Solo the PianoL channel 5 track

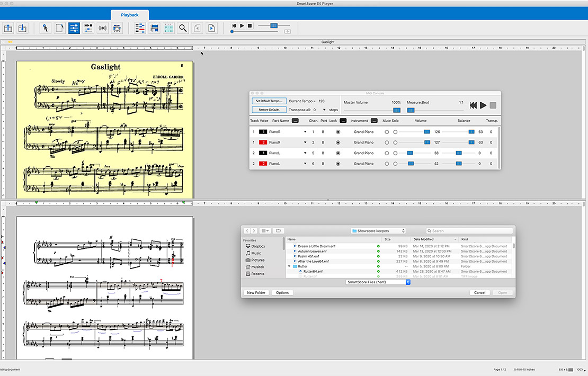[x=395, y=153]
